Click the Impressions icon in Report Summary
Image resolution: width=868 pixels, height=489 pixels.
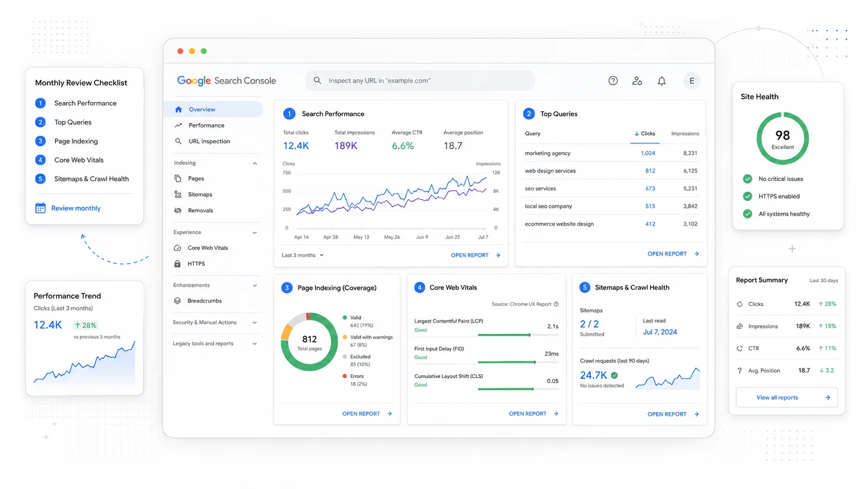tap(739, 326)
